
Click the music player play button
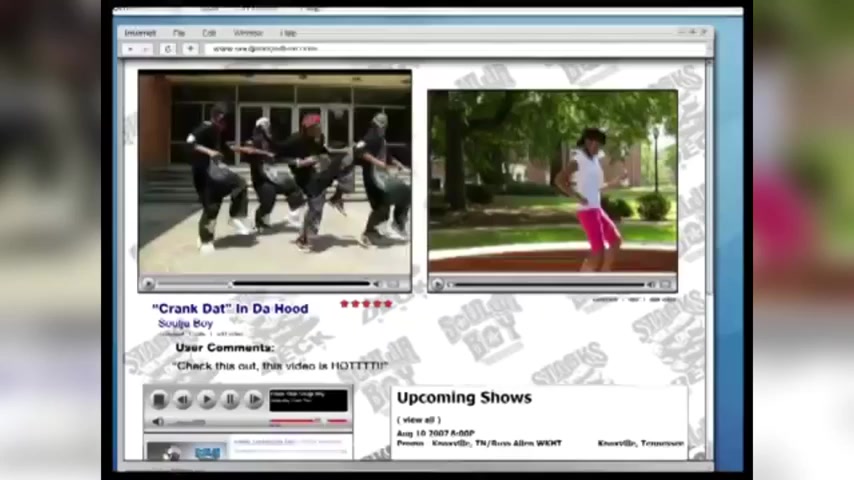[206, 400]
